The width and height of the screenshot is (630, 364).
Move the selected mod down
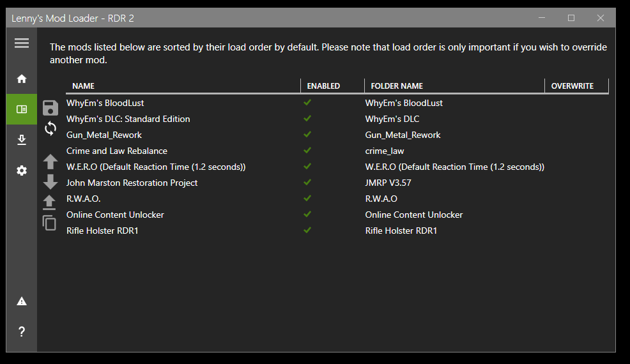point(50,182)
